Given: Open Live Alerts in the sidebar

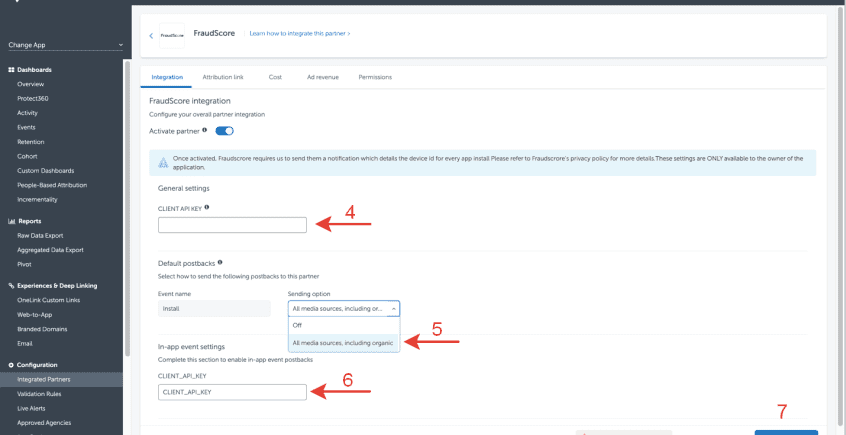Looking at the screenshot, I should [x=31, y=409].
